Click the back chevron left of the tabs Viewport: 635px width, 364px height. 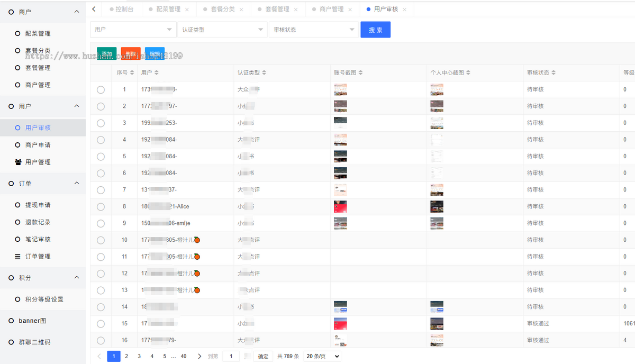[93, 9]
